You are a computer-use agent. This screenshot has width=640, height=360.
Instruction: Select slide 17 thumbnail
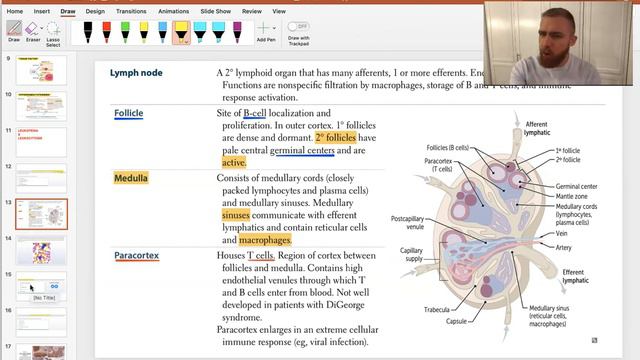tap(41, 352)
